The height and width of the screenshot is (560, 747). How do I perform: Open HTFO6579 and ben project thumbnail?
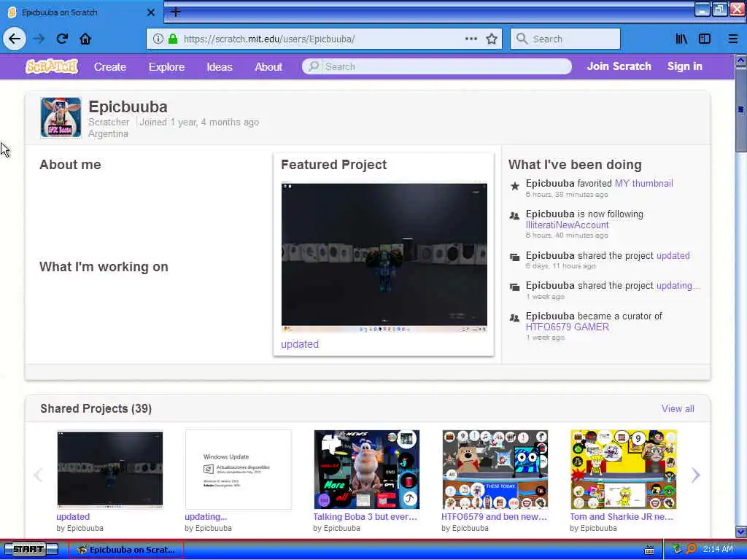(495, 470)
